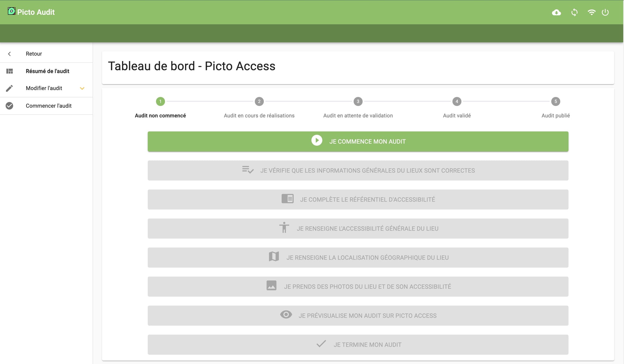Viewport: 624px width, 364px height.
Task: Click the wifi connection status icon
Action: click(x=591, y=12)
